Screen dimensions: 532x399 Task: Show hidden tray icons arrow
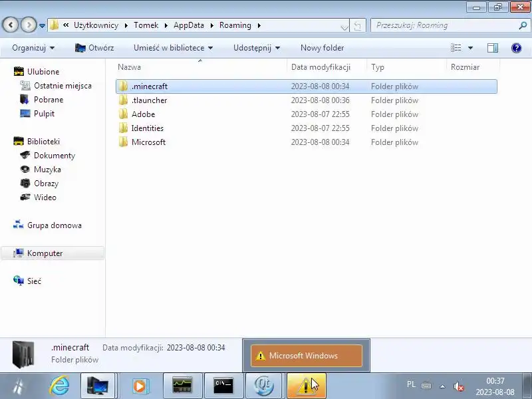tap(442, 386)
